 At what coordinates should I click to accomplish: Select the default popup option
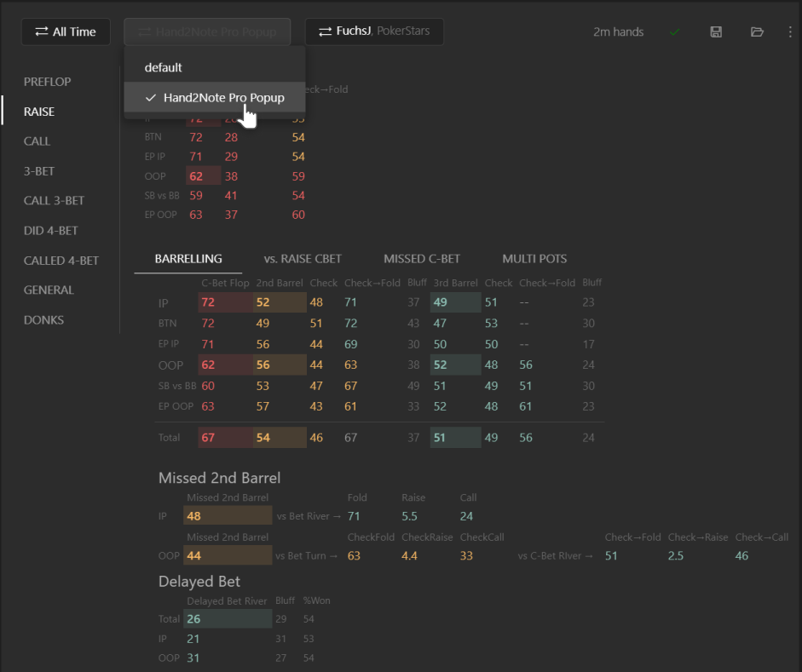click(164, 67)
